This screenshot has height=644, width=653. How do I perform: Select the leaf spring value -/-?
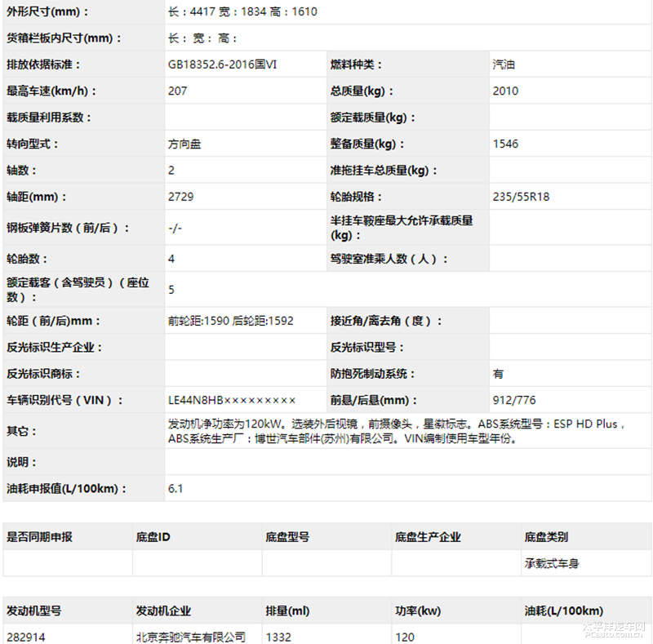tap(175, 229)
